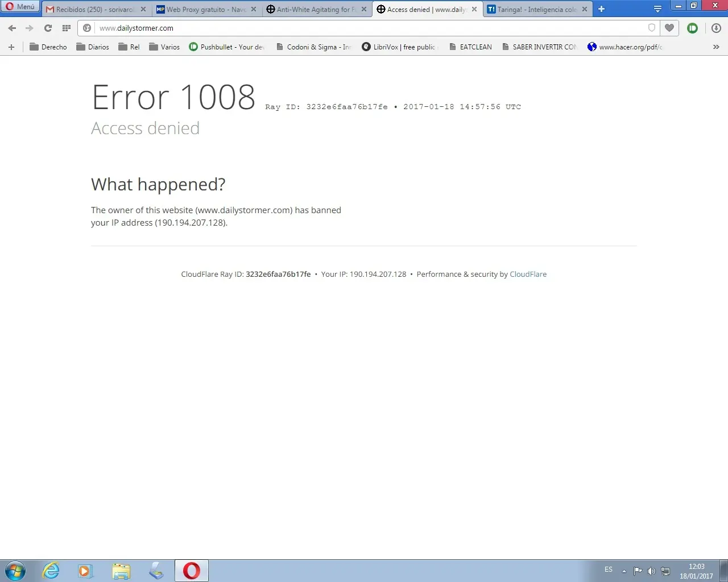Go back to the previous page

[12, 28]
